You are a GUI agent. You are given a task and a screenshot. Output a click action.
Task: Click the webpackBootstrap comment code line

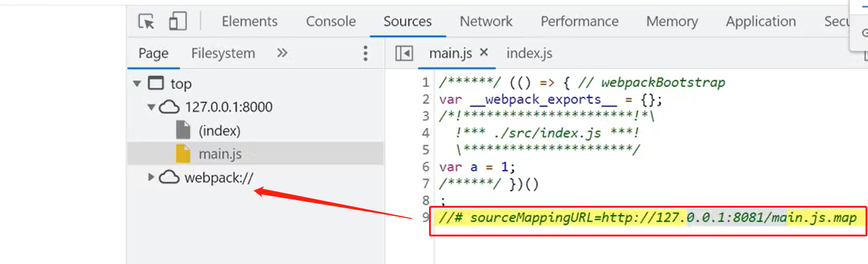pos(582,83)
